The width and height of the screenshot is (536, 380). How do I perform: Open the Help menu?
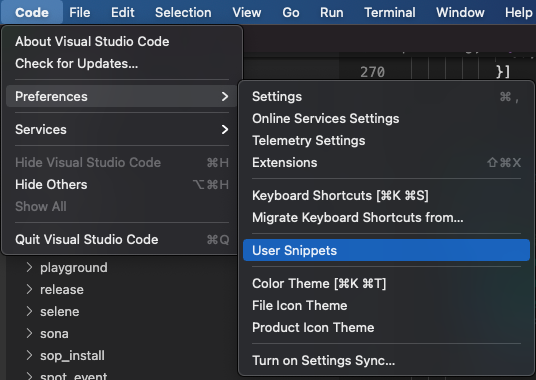519,12
